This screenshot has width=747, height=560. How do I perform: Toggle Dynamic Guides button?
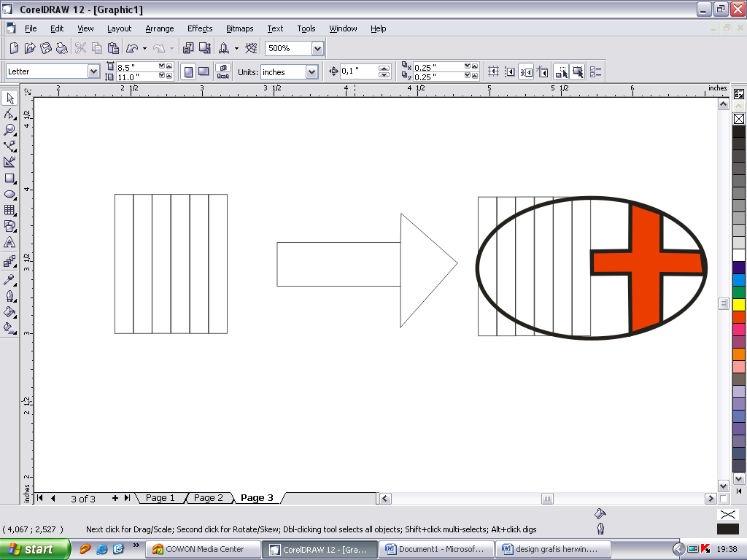coord(542,72)
